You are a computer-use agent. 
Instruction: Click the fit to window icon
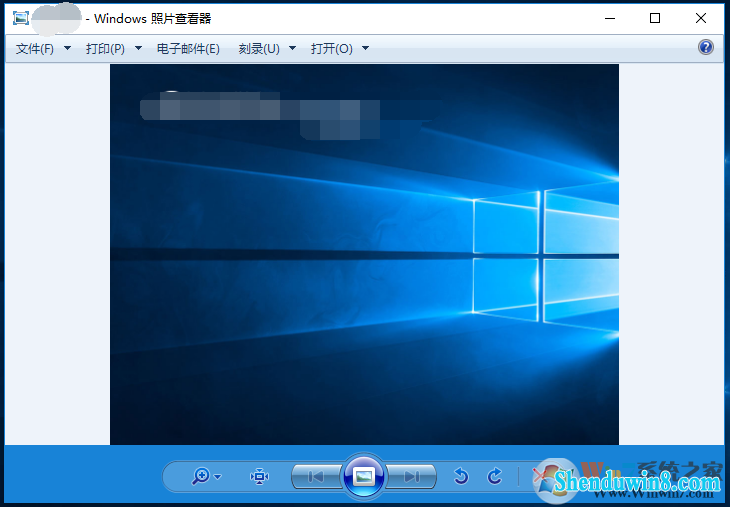point(259,476)
